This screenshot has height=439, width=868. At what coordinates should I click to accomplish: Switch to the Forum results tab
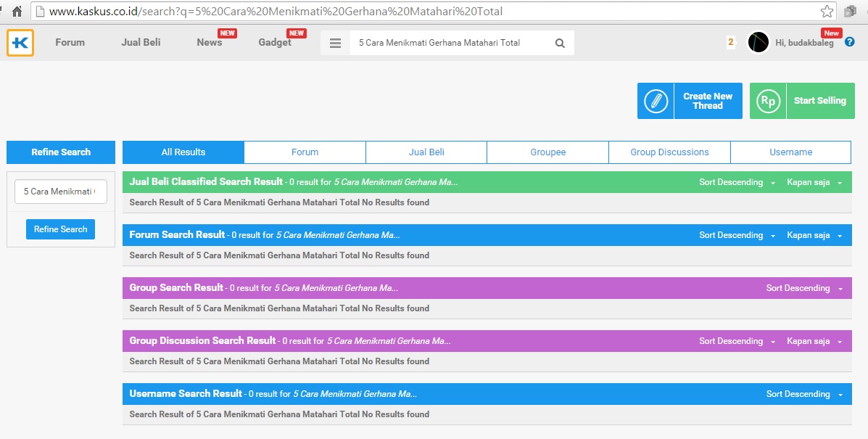[x=305, y=152]
